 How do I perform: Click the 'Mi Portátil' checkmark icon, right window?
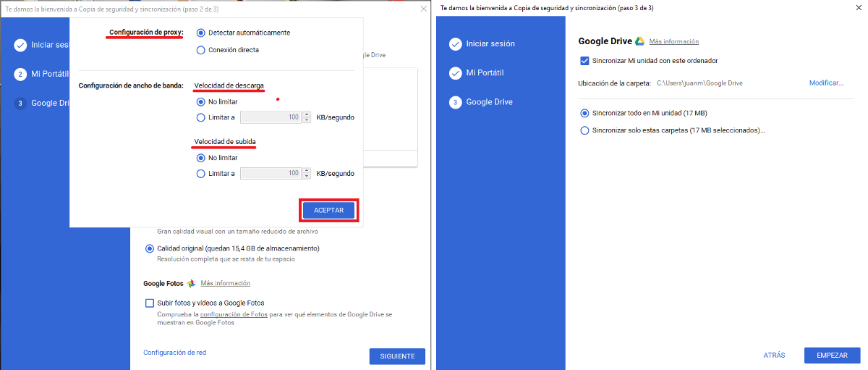455,72
